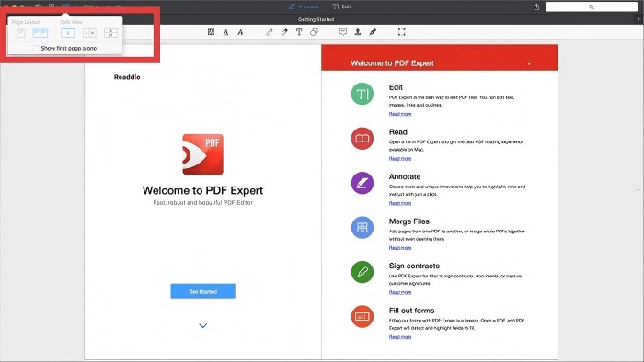644x362 pixels.
Task: Select the shapes tool
Action: coord(315,32)
